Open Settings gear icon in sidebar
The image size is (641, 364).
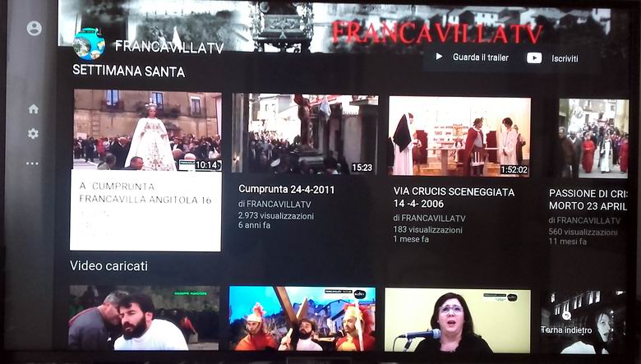tap(33, 134)
